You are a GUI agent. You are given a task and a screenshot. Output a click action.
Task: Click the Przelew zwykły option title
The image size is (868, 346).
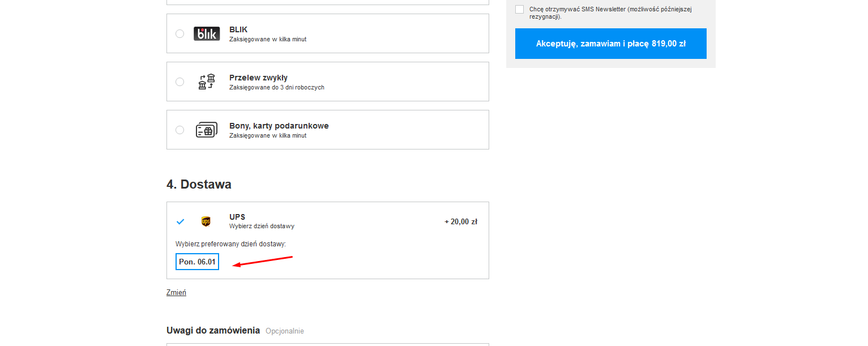[258, 78]
